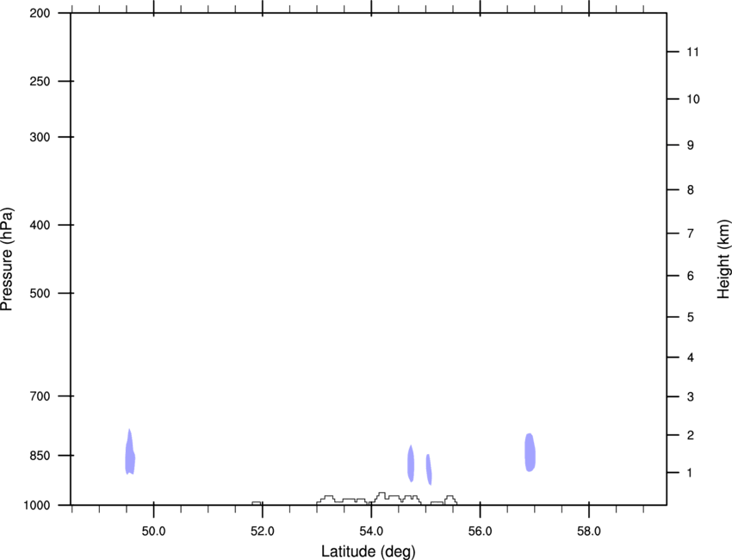
Task: Click pressure tick label 1000
Action: (36, 506)
